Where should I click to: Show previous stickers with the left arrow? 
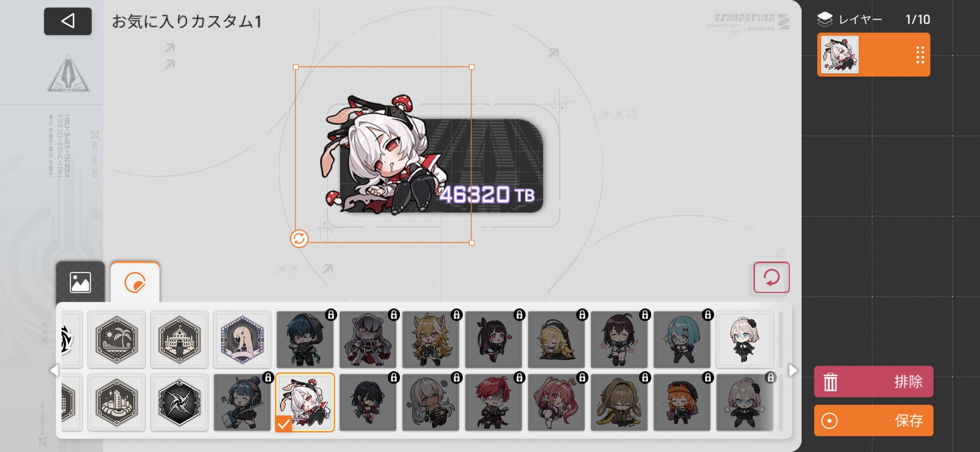[54, 370]
